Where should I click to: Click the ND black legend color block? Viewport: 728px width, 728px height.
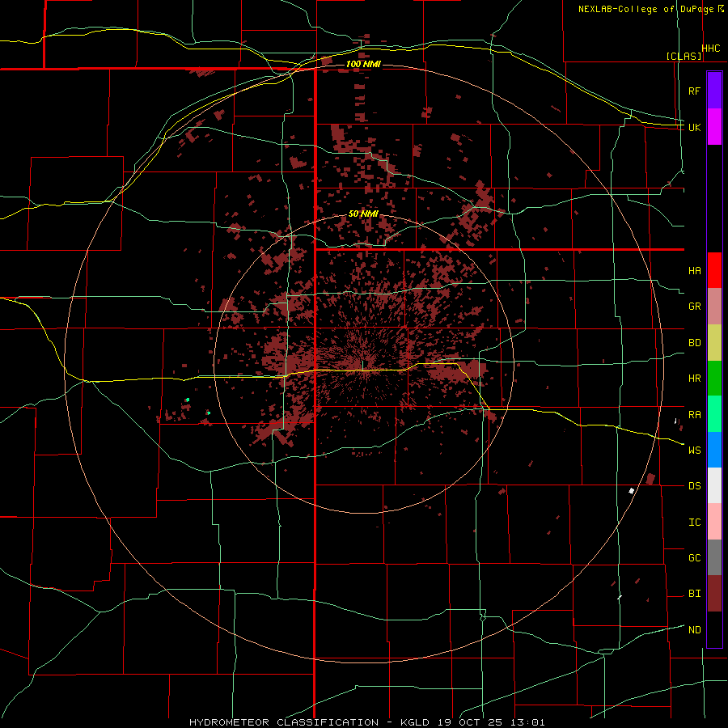coord(714,629)
